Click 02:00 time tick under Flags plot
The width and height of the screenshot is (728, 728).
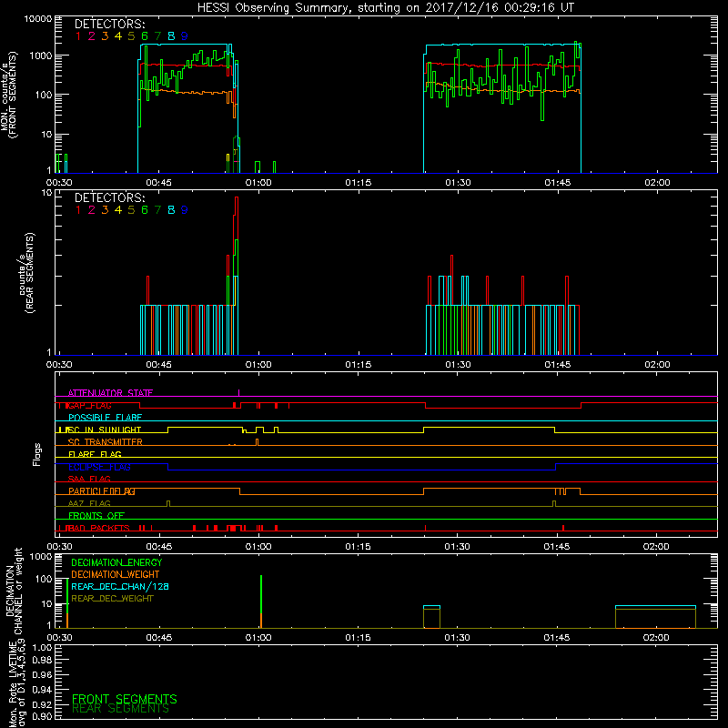(x=656, y=547)
